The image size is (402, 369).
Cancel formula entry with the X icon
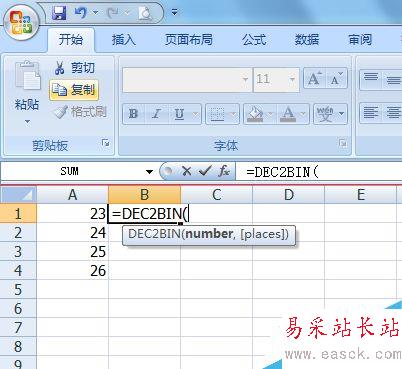[x=187, y=171]
